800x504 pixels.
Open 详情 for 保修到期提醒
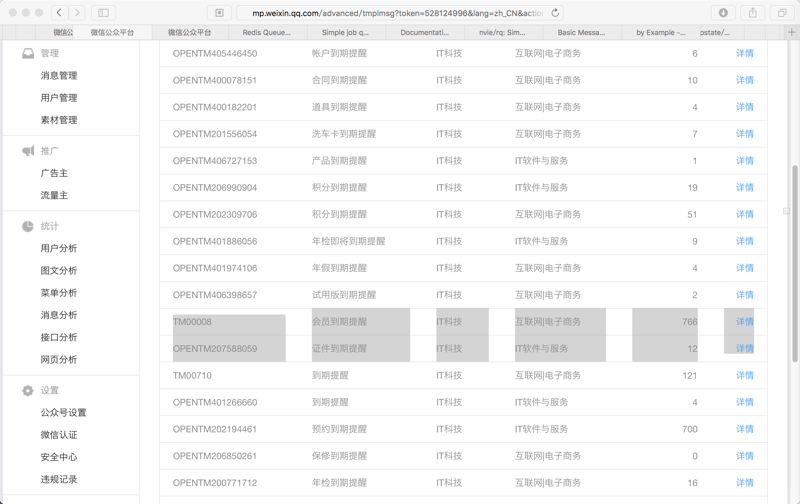tap(744, 456)
